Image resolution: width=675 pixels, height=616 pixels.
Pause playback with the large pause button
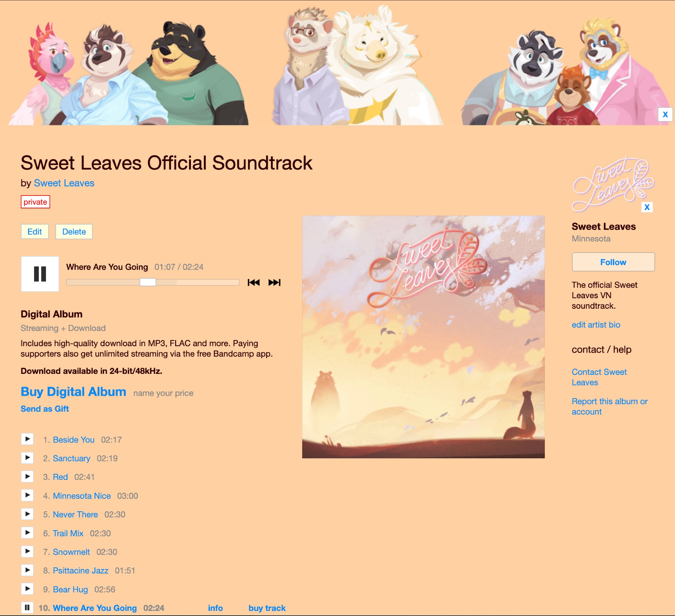coord(40,274)
